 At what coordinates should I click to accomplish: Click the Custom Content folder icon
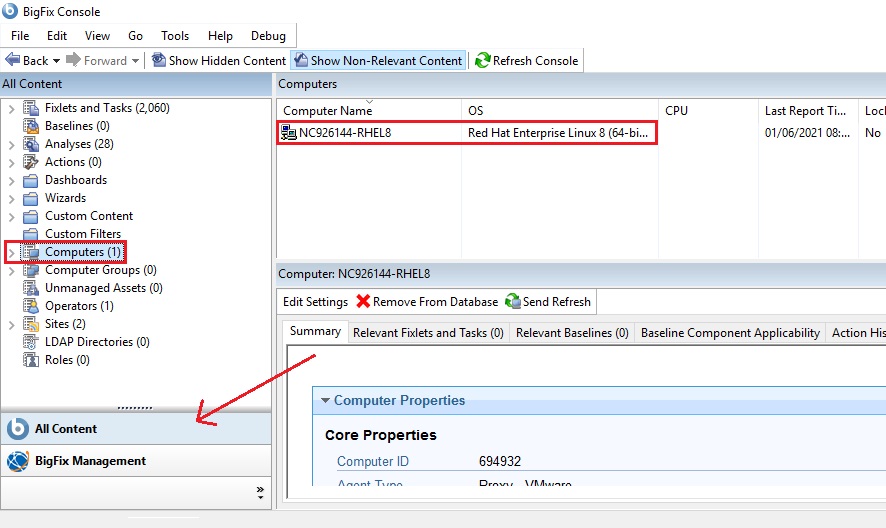click(x=31, y=217)
